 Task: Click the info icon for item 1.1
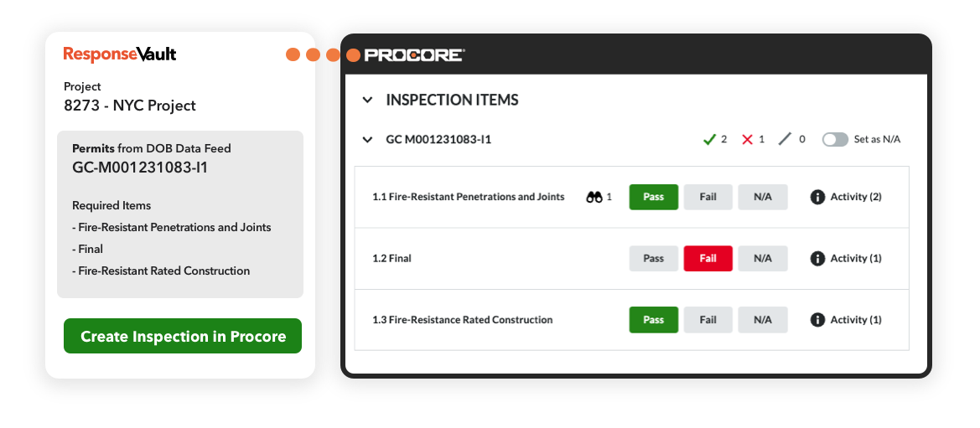817,197
